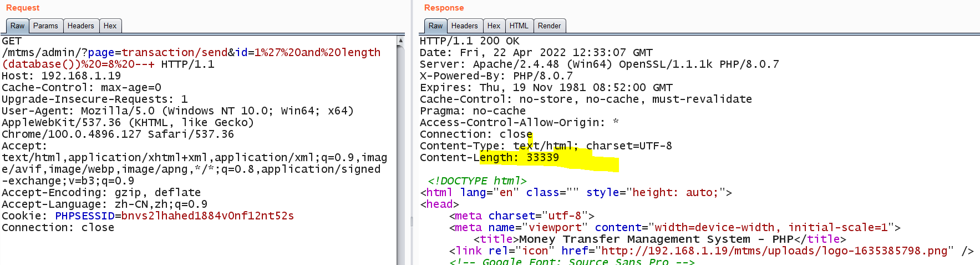Image resolution: width=980 pixels, height=265 pixels.
Task: Click the Host: 192.168.1.19 line
Action: point(61,76)
